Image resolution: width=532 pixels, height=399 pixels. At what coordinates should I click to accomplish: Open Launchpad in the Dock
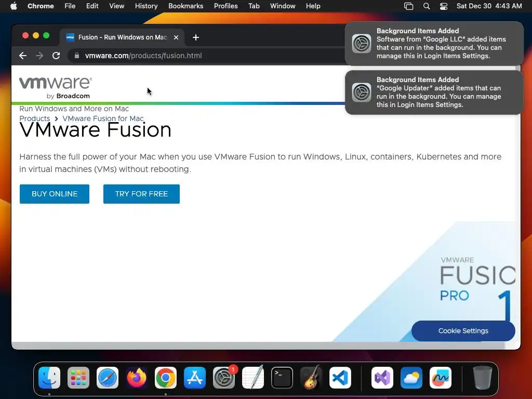78,378
